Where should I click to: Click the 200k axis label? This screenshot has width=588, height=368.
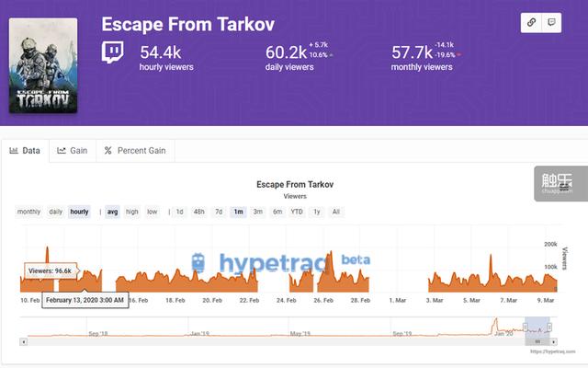pos(550,244)
